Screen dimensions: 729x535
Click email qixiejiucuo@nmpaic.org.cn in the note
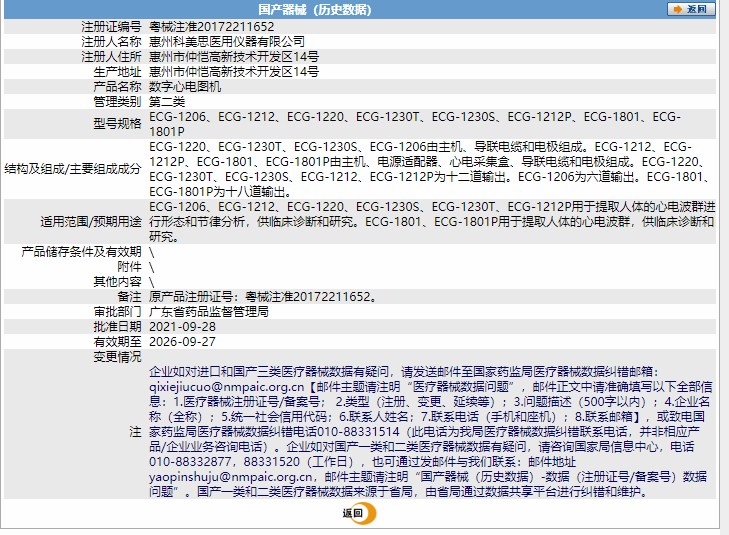click(226, 387)
